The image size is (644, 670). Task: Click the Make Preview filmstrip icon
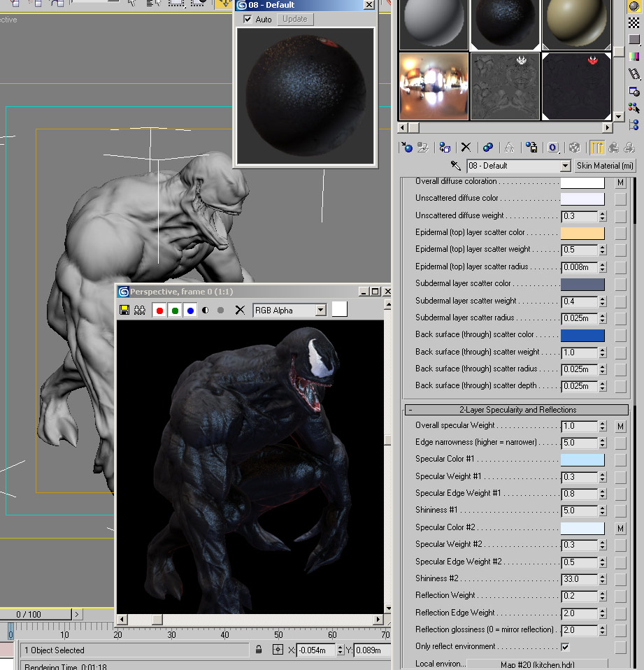[x=634, y=74]
